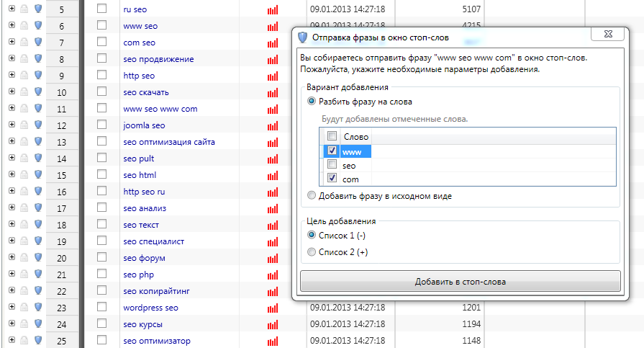The image size is (644, 348).
Task: Click the lock icon in row 8
Action: pyautogui.click(x=24, y=59)
